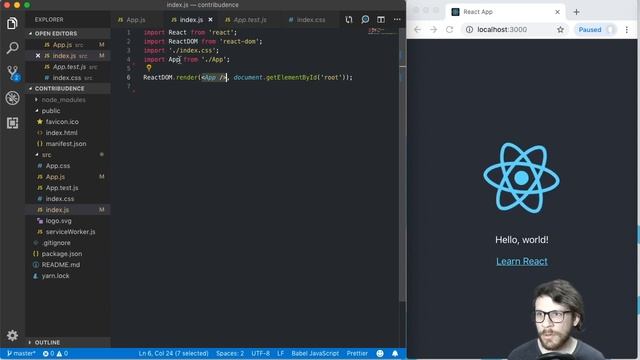This screenshot has height=360, width=640.
Task: Click the editor minimap
Action: tap(382, 32)
